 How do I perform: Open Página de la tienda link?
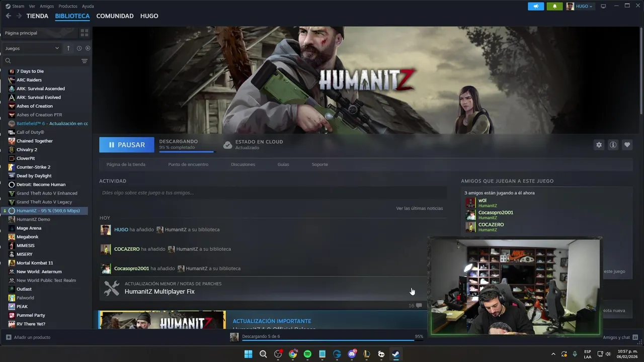[126, 164]
